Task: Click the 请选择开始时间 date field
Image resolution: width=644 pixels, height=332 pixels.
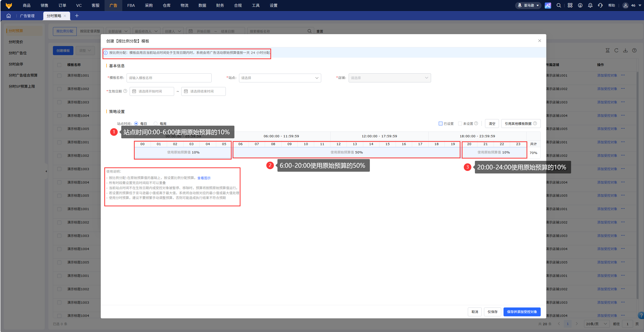Action: pos(152,91)
